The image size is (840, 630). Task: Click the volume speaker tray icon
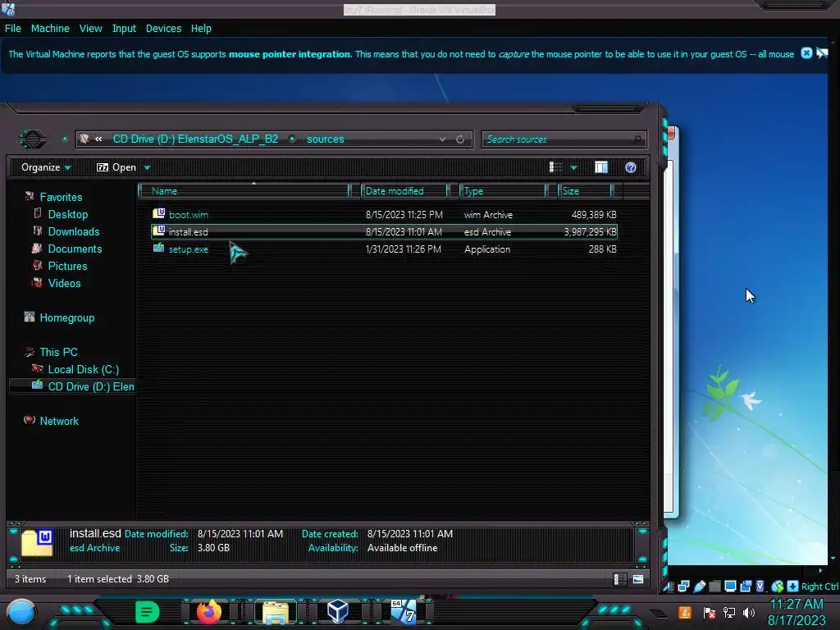point(749,612)
